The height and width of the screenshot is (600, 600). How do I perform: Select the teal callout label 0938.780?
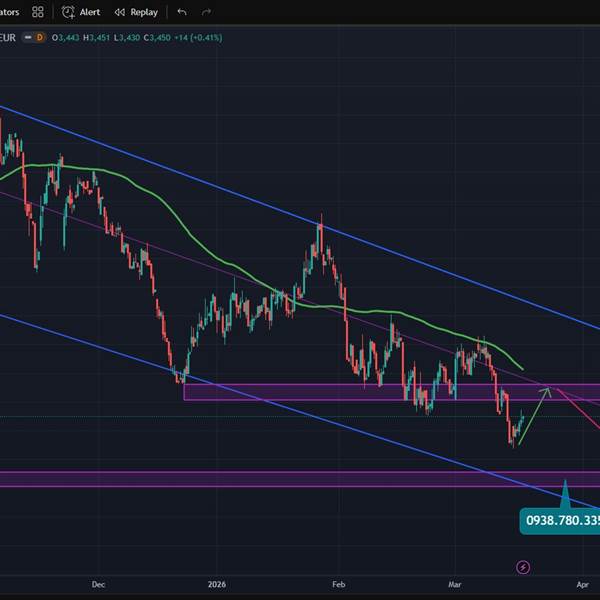[x=560, y=520]
